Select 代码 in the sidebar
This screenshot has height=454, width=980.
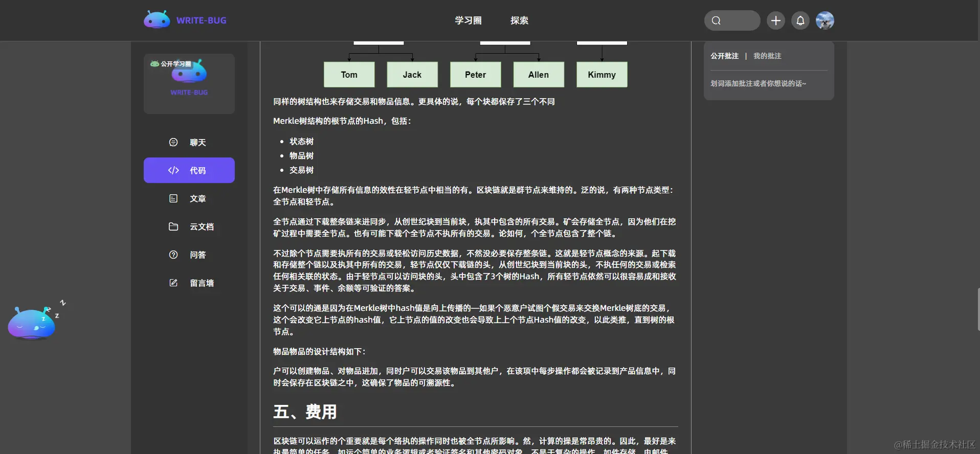(189, 170)
